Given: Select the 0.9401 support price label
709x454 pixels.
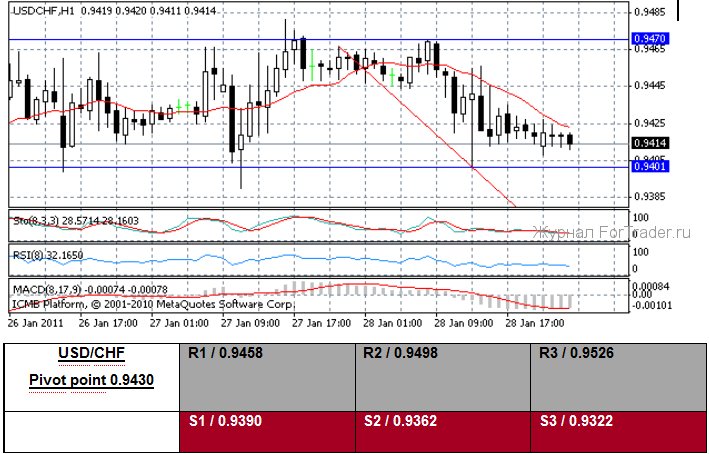Looking at the screenshot, I should coord(649,167).
